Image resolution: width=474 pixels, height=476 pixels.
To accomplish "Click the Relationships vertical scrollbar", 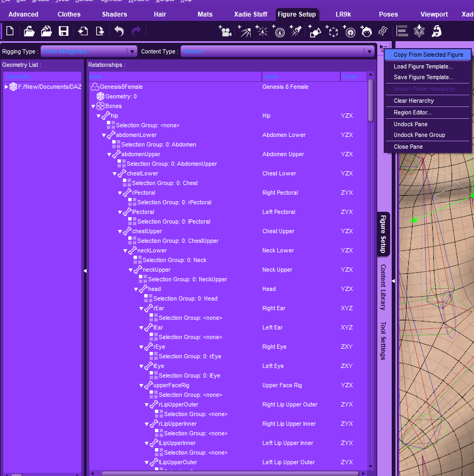I will tap(371, 102).
